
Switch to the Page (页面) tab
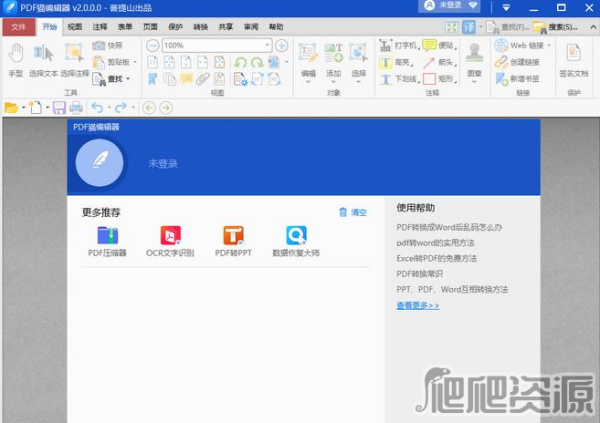[x=150, y=27]
